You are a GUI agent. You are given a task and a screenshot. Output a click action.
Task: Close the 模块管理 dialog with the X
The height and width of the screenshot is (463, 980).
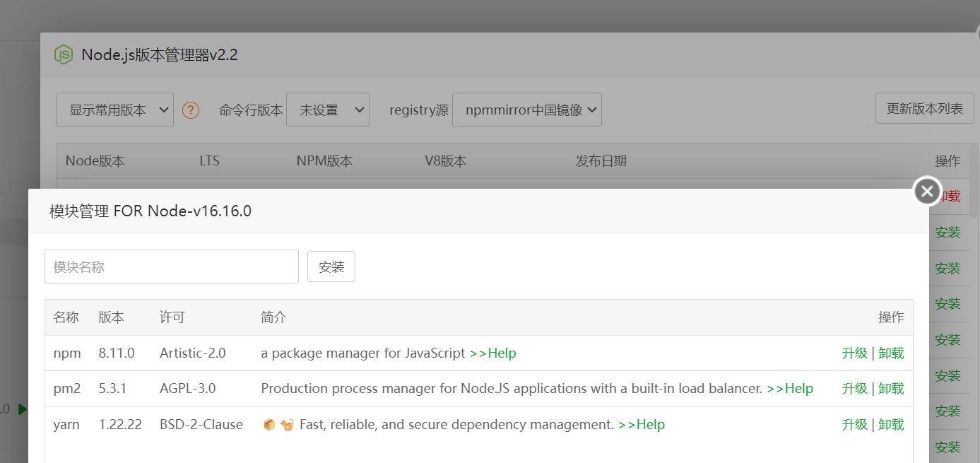pyautogui.click(x=927, y=191)
